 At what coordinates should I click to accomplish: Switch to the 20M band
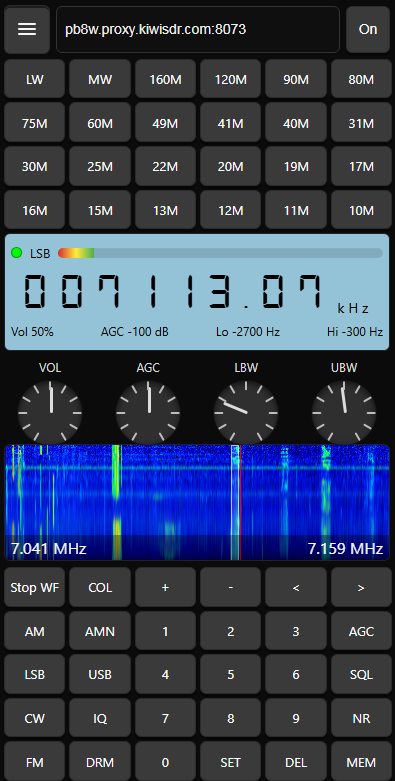click(231, 167)
